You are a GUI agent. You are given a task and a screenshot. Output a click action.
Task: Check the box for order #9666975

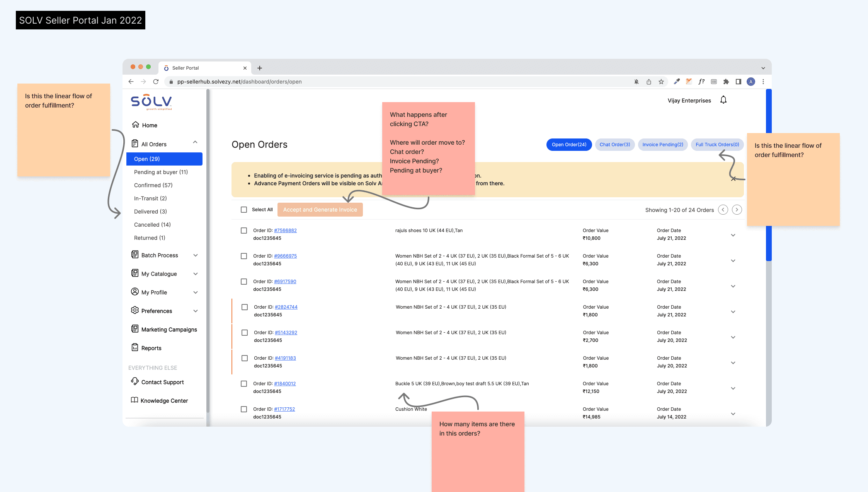tap(244, 256)
